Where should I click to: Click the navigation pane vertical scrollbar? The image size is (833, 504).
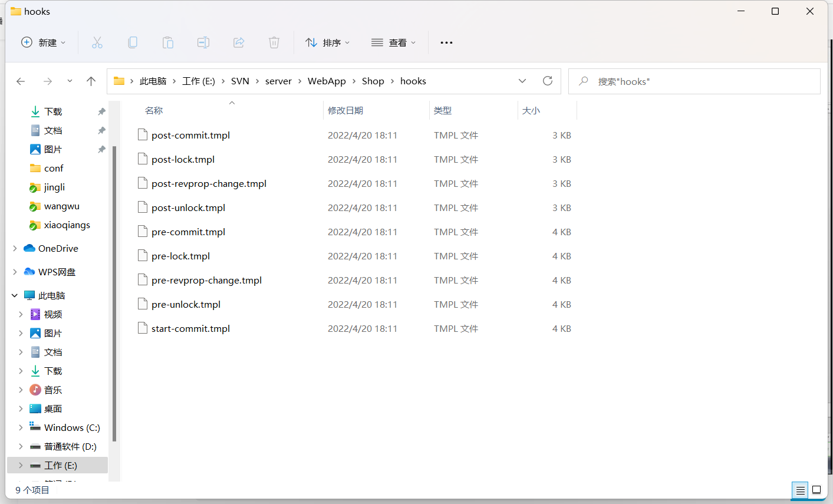tap(114, 294)
